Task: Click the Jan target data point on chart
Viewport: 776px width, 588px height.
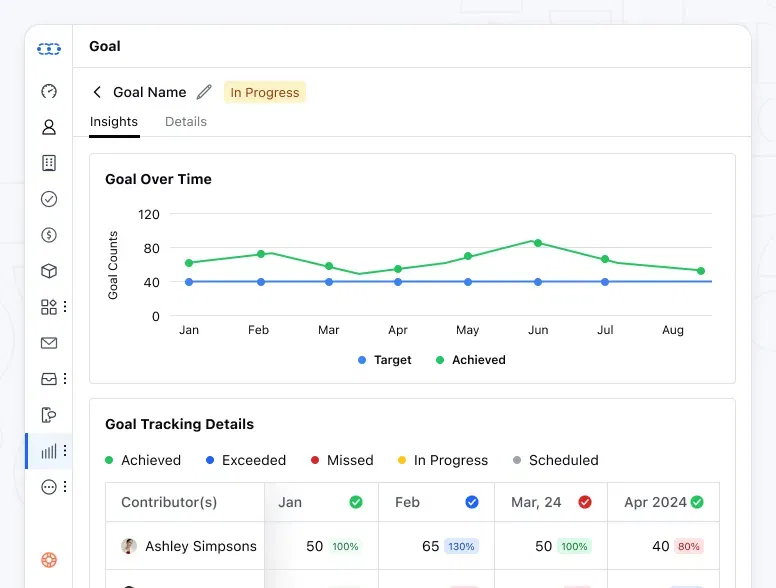Action: coord(189,282)
